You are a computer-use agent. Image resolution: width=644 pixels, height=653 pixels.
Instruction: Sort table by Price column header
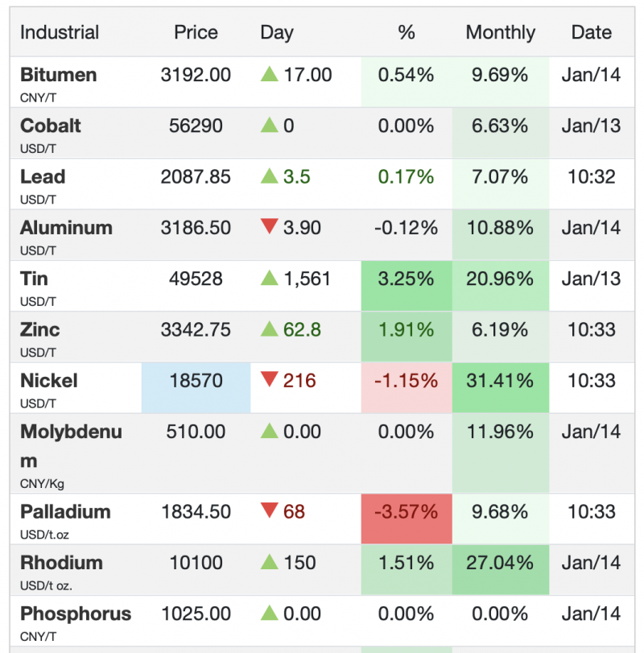click(x=196, y=33)
